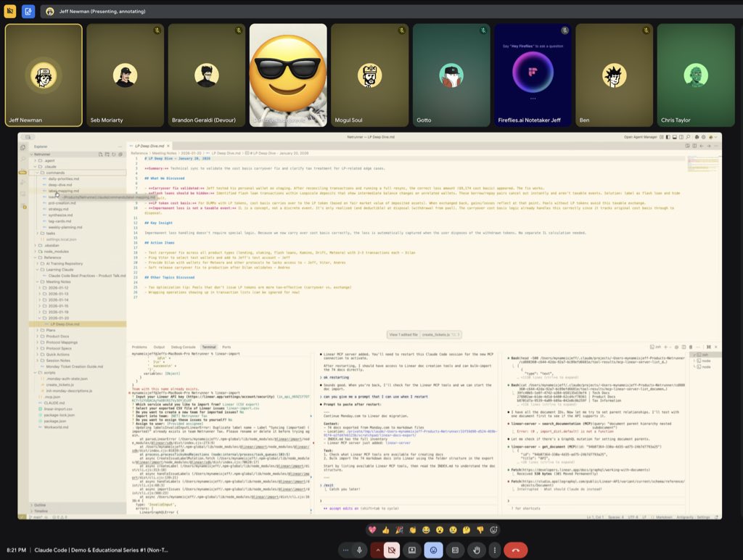Viewport: 743px width, 560px height.
Task: Click View 1 edited file button
Action: pyautogui.click(x=403, y=334)
